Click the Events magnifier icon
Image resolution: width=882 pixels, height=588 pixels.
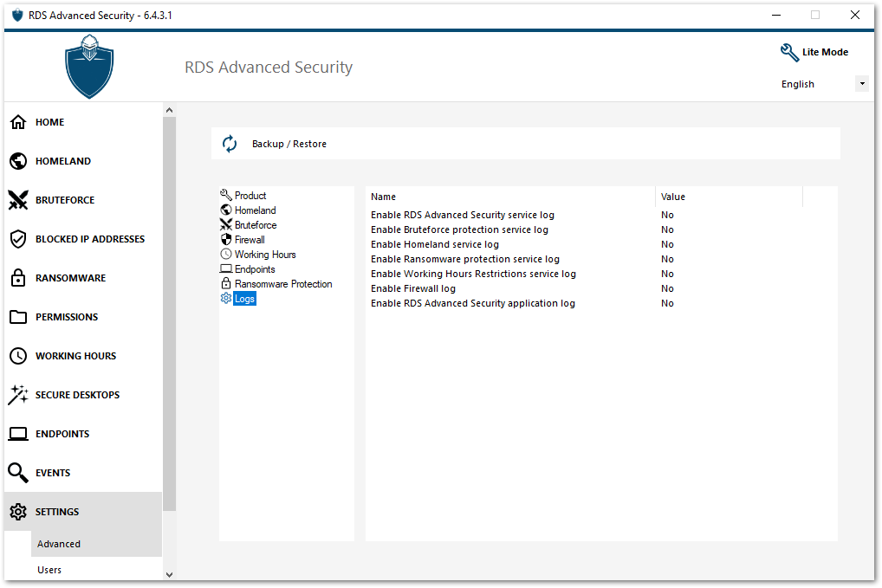point(18,473)
